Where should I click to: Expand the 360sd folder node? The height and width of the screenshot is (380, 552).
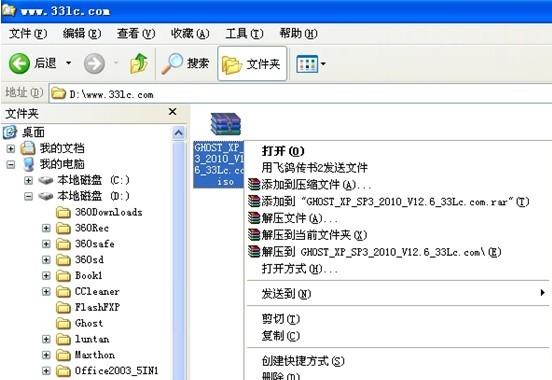coord(46,260)
